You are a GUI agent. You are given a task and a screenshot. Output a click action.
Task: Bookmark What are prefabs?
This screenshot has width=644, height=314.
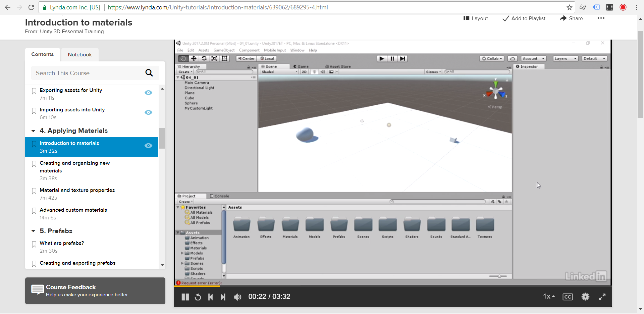(34, 244)
